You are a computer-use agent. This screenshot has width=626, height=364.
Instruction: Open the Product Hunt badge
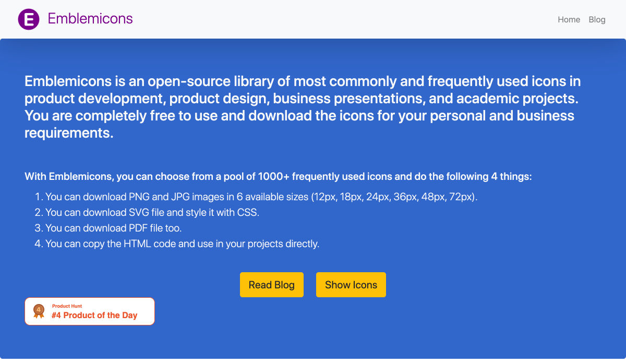[x=90, y=311]
